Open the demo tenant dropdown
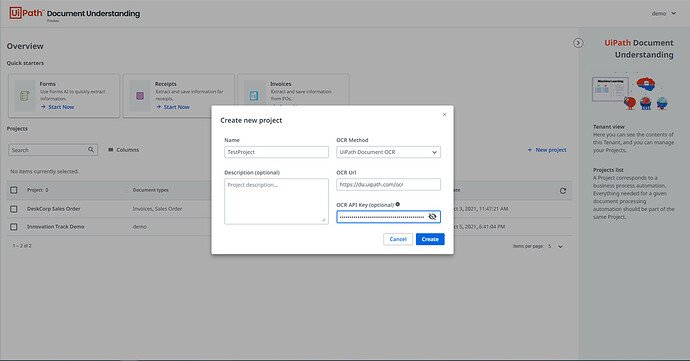 (664, 14)
